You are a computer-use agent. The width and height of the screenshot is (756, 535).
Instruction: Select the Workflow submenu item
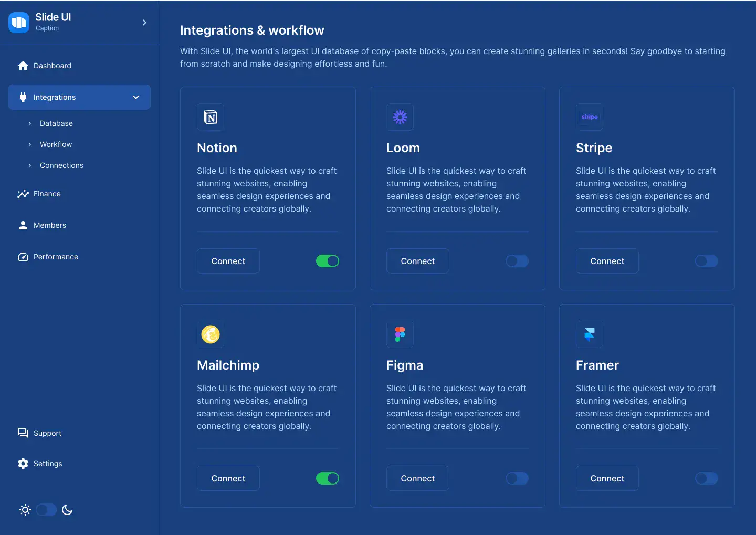click(x=56, y=144)
